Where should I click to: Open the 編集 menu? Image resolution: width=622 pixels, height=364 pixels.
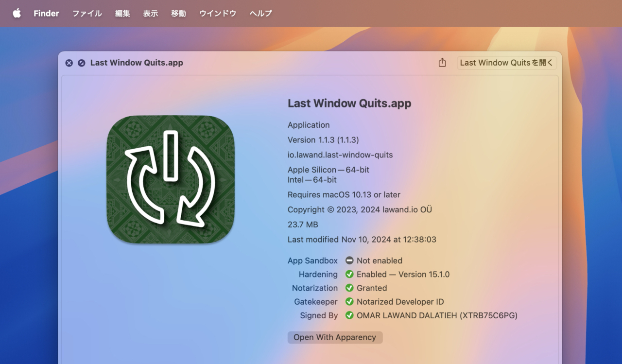(122, 14)
